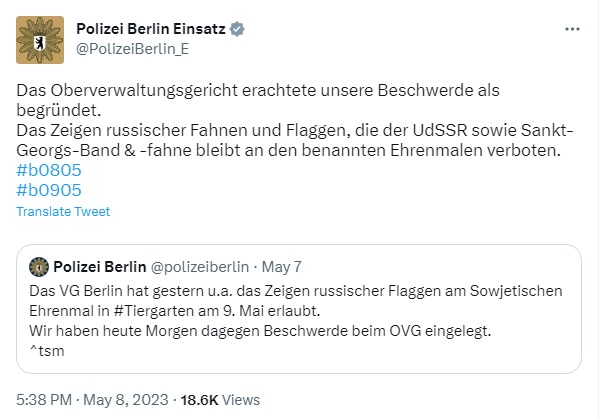Viewport: 601px width, 419px height.
Task: Click the small Polizei Berlin avatar in quoted tweet
Action: [x=38, y=267]
